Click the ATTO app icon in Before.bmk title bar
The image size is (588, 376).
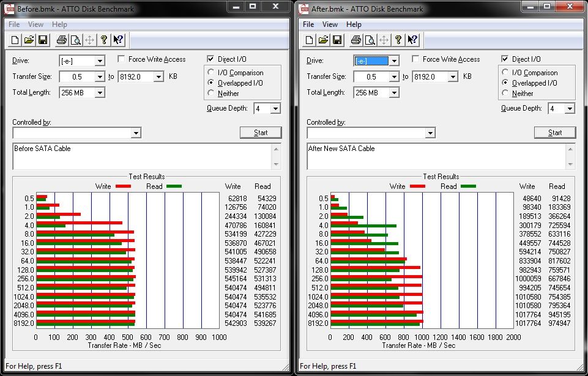coord(9,9)
